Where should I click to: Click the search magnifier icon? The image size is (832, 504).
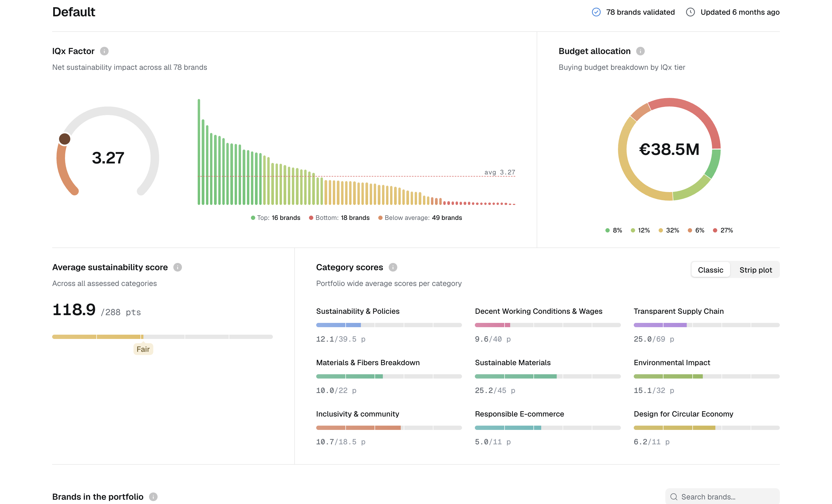pos(674,497)
